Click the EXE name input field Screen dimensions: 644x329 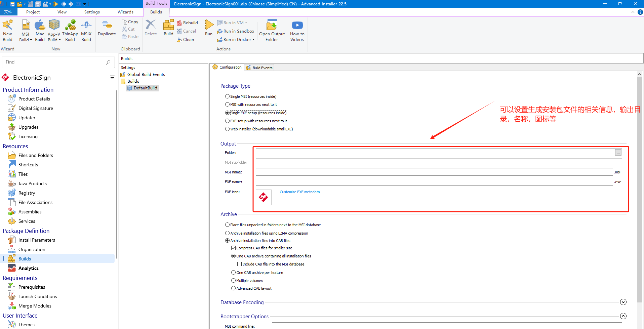[x=434, y=182]
